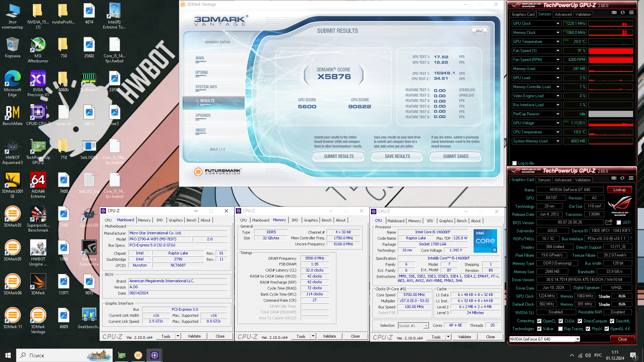Toggle DirectCompute checkbox

click(x=579, y=321)
